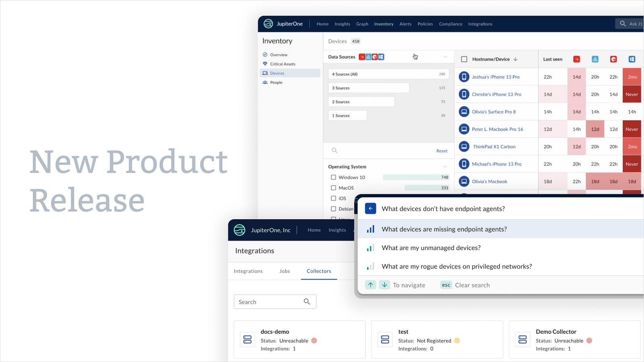This screenshot has height=362, width=644.
Task: Click the laptop icon beside ThinkPad X1 Carbon
Action: coord(464,147)
